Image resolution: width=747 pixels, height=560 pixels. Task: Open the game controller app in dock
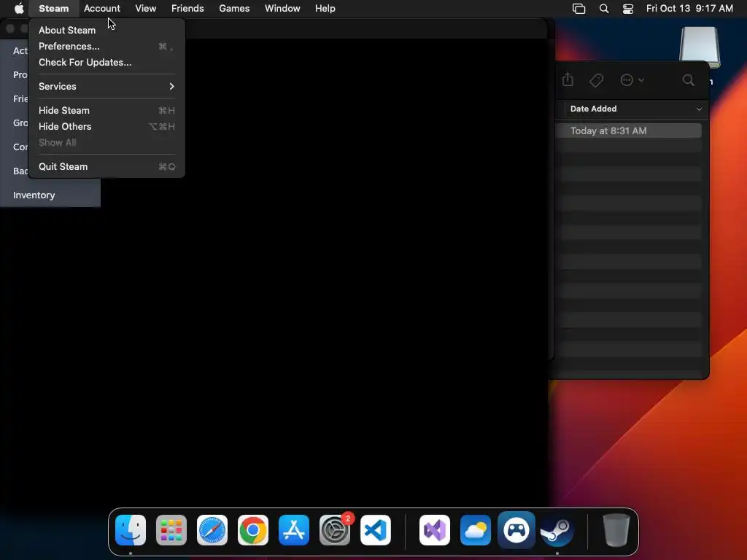[x=516, y=530]
